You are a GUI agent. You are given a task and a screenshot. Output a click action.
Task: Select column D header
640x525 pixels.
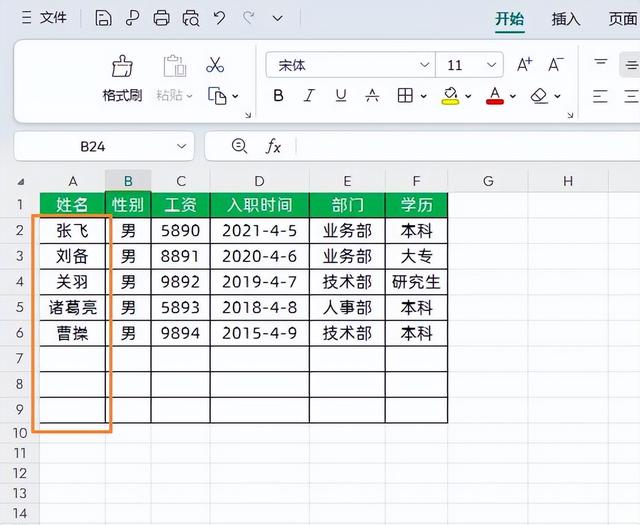point(260,181)
